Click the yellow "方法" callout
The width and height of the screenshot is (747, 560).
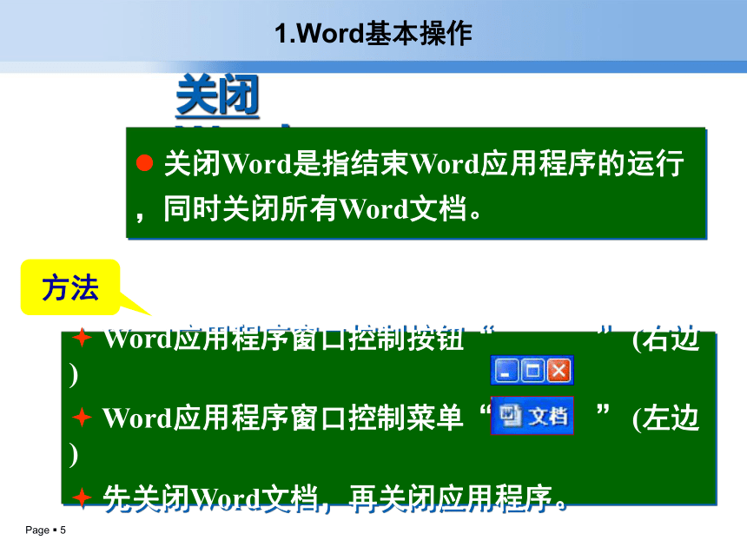pyautogui.click(x=70, y=287)
